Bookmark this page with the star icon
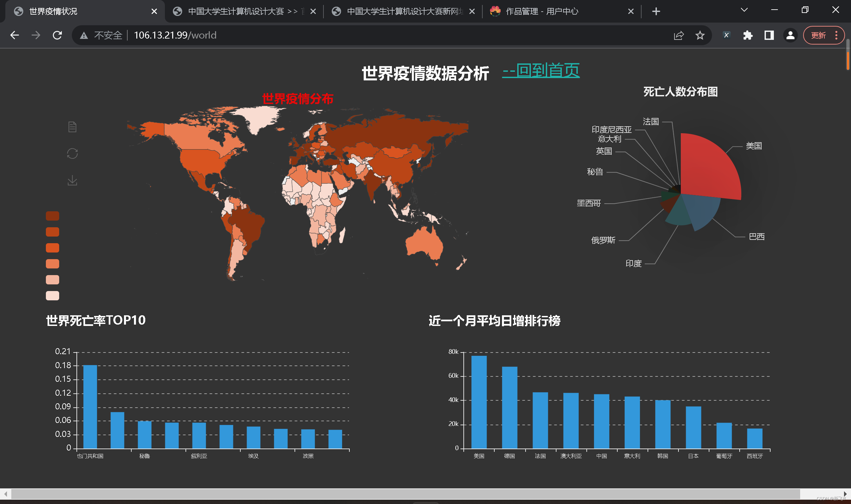851x504 pixels. tap(700, 35)
